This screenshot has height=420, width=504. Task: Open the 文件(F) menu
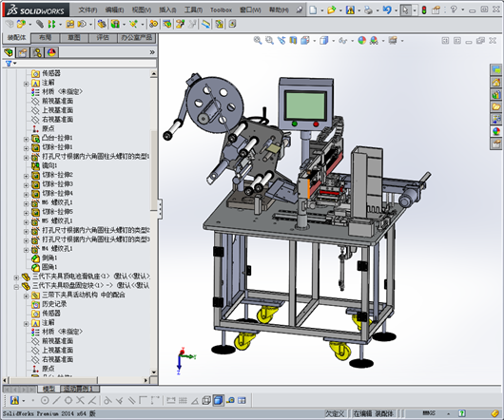[87, 10]
